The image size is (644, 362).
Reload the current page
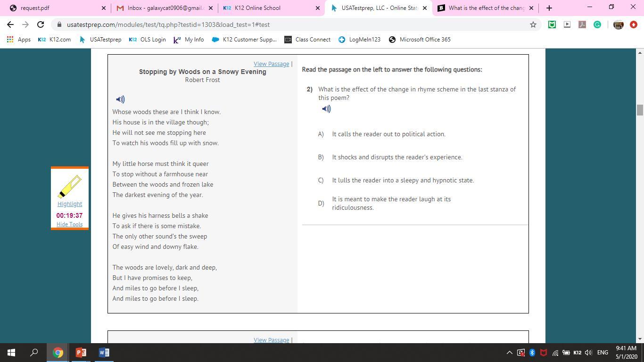click(41, 25)
